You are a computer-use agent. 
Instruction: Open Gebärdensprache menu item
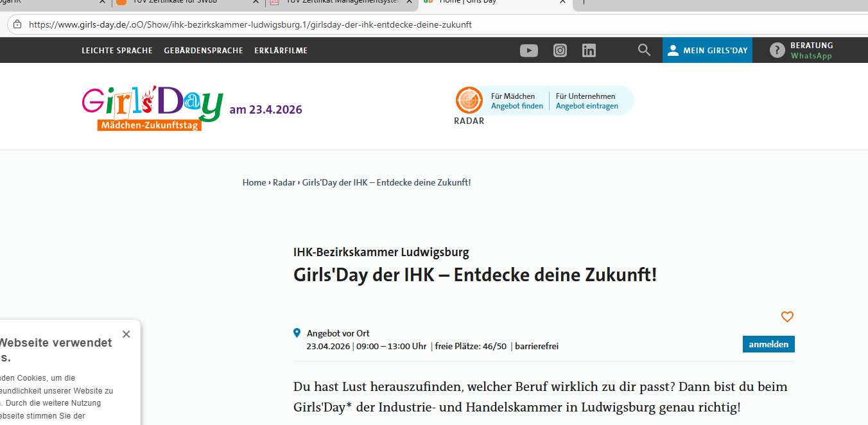click(204, 50)
